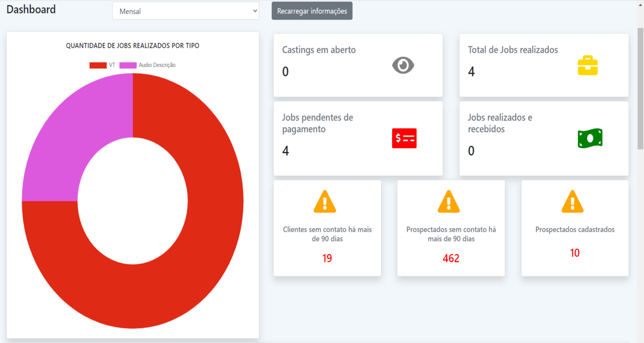
Task: Click warning icon above Clientes sem contato
Action: (x=325, y=202)
